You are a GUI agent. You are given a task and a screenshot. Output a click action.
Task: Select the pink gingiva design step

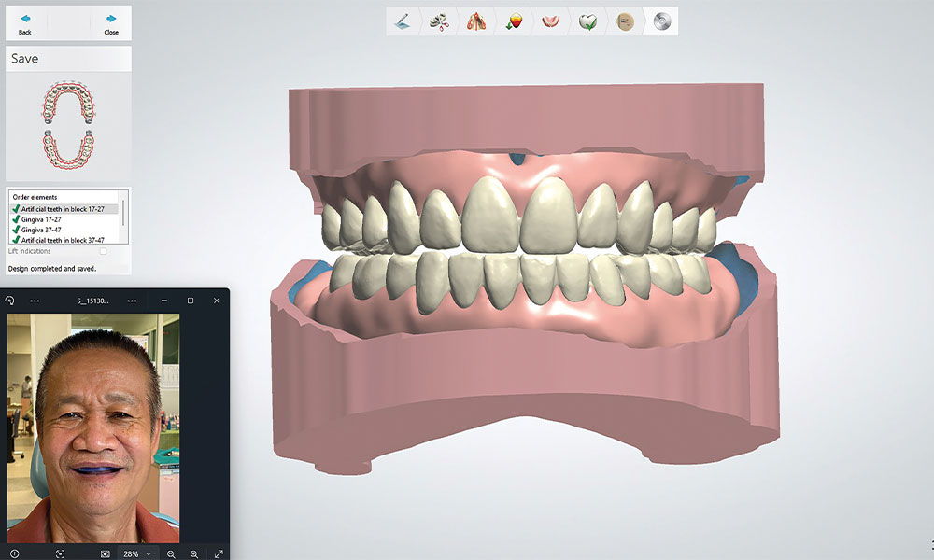click(x=551, y=21)
